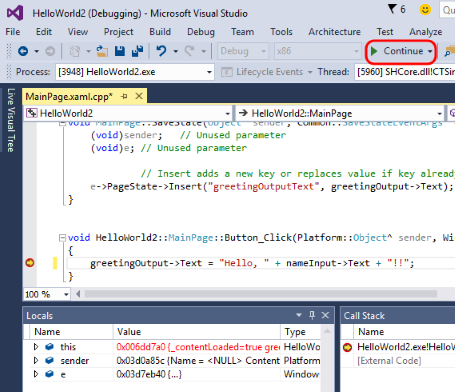This screenshot has height=392, width=455.
Task: Open the Process combo box dropdown
Action: (209, 72)
